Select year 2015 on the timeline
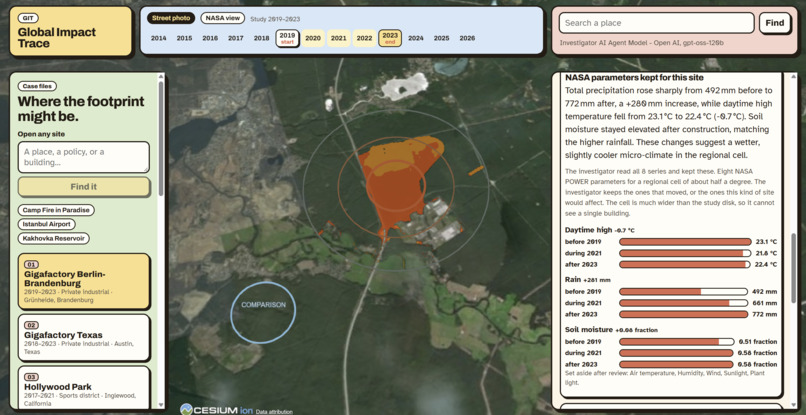 [184, 38]
